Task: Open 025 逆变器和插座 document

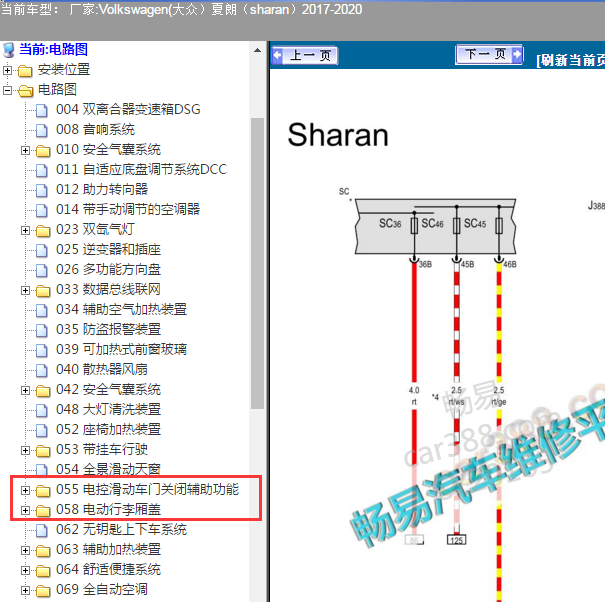Action: tap(108, 250)
